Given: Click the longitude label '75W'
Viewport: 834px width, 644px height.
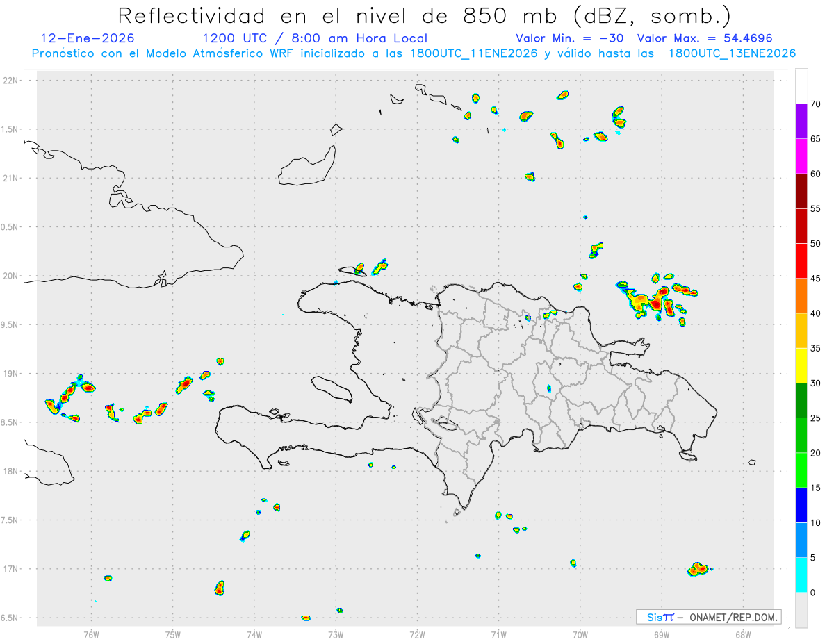Looking at the screenshot, I should (173, 634).
